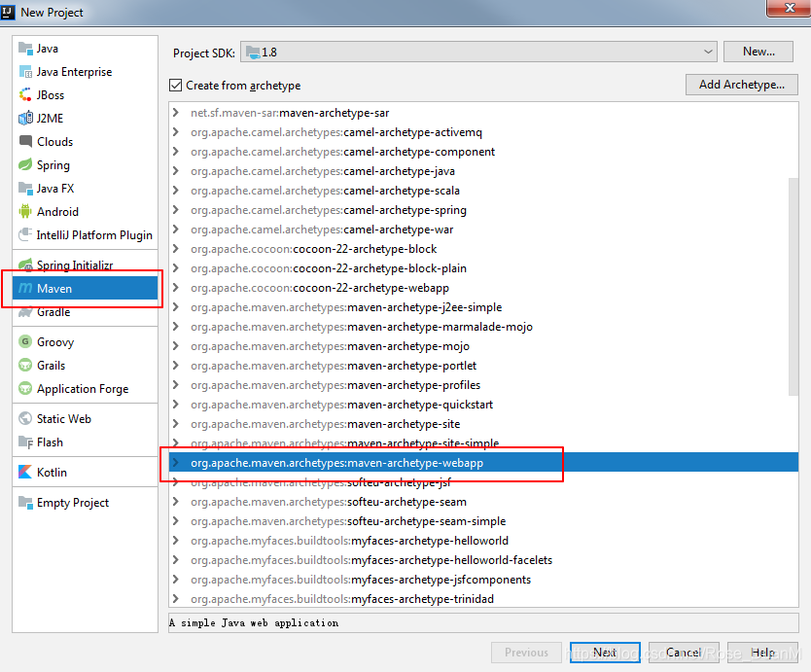Image resolution: width=811 pixels, height=672 pixels.
Task: Click the Spring leaf icon
Action: tap(25, 164)
